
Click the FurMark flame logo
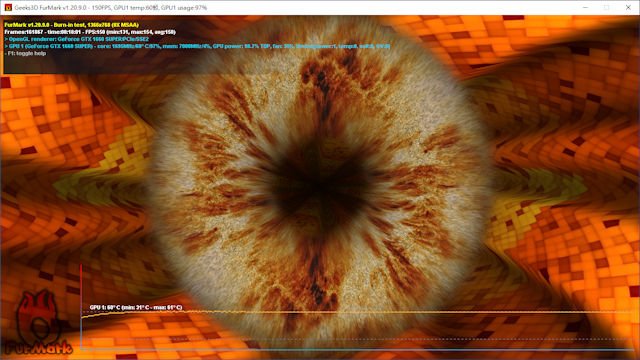tap(39, 323)
